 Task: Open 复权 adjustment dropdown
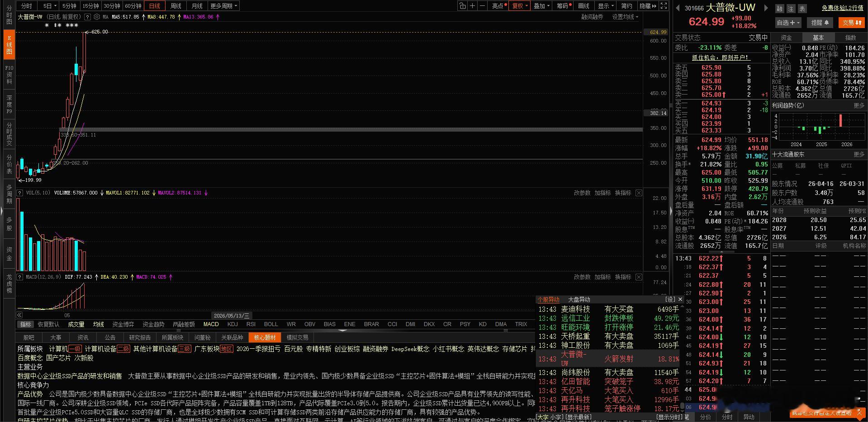point(520,6)
